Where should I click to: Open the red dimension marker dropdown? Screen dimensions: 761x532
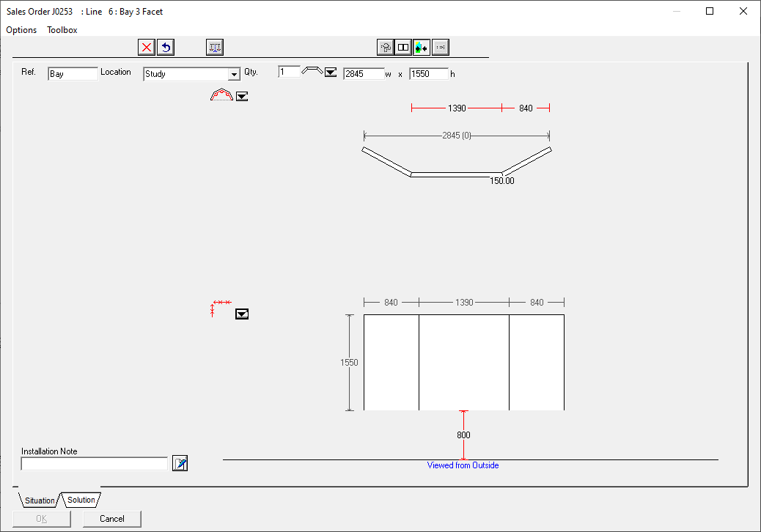click(242, 314)
